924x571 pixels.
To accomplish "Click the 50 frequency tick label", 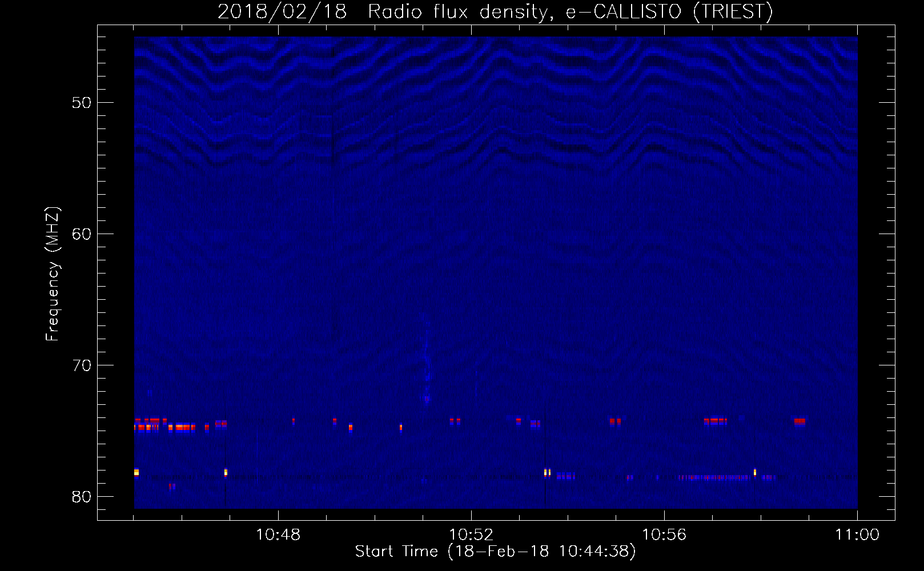I will pos(82,103).
